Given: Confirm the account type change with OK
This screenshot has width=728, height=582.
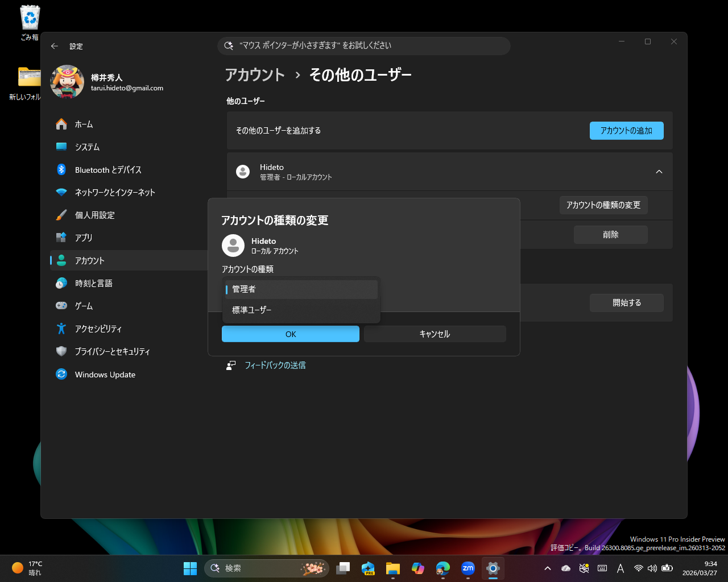Looking at the screenshot, I should coord(290,334).
